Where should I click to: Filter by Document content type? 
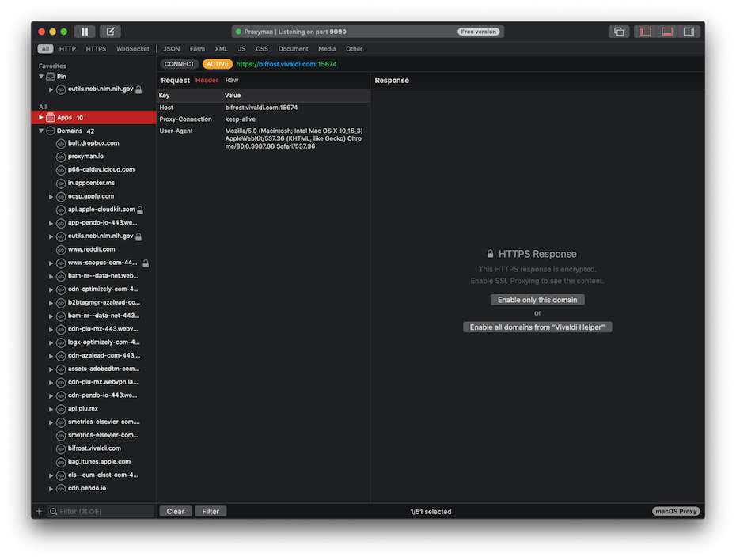[293, 49]
